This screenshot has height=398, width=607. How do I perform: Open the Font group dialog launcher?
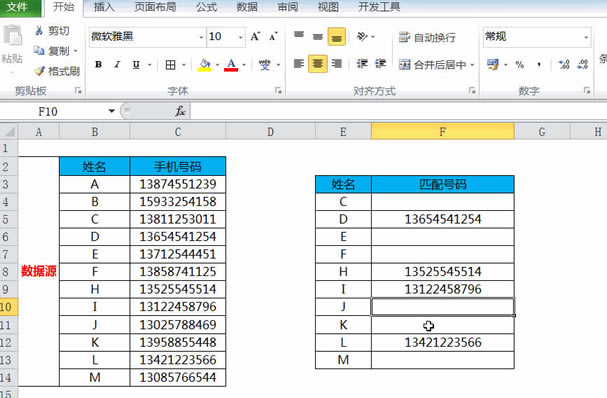278,90
